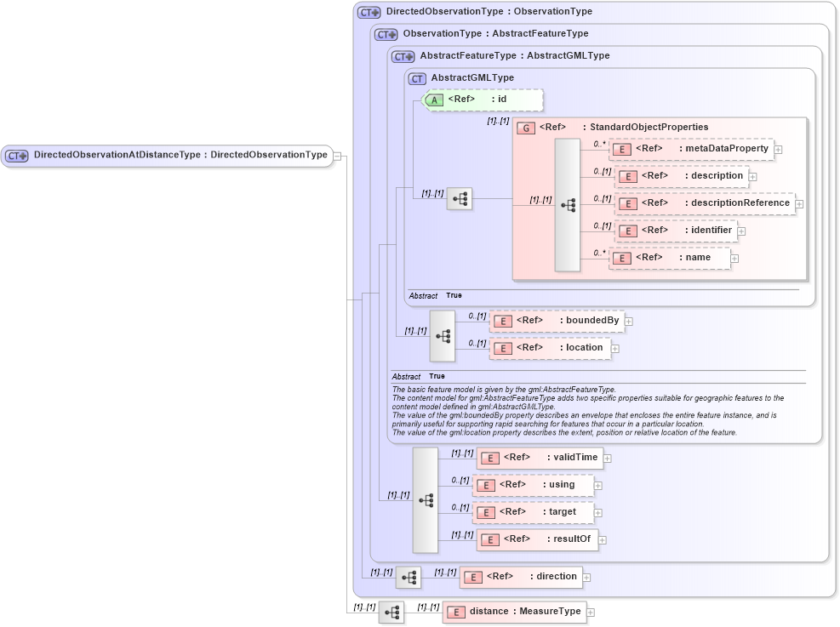Screen dimensions: 840x627
Task: Select sequence compositor before direction element
Action: click(409, 578)
